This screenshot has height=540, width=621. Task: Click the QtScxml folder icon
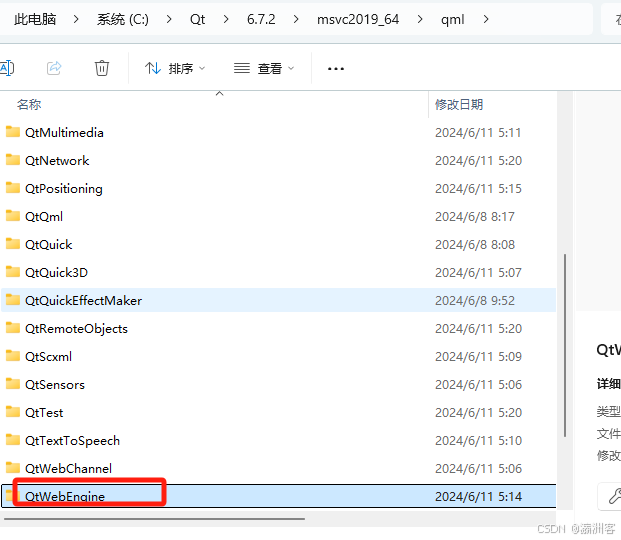click(x=13, y=356)
